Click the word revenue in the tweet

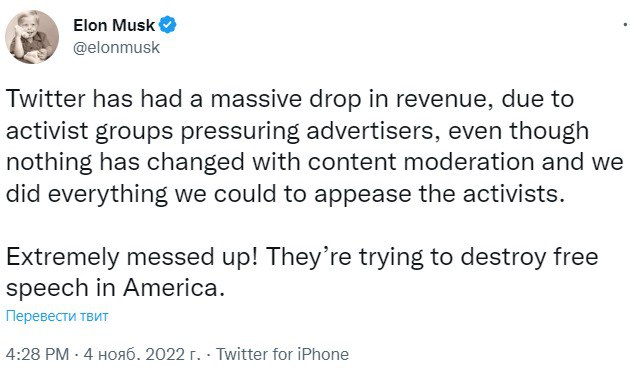445,100
